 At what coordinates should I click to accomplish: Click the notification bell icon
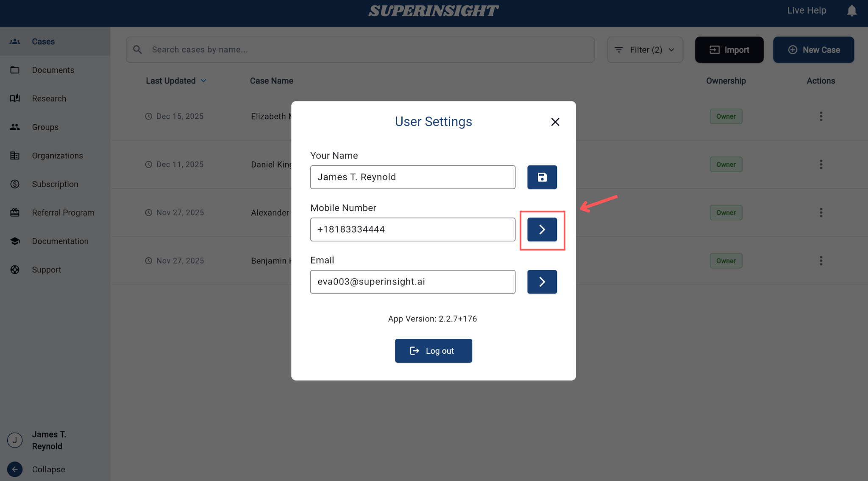(851, 11)
